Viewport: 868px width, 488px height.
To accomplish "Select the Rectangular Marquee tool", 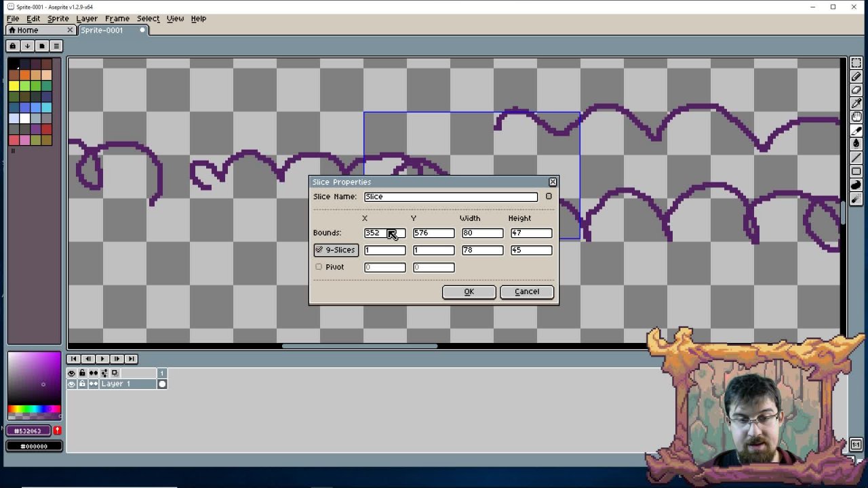I will (x=856, y=63).
